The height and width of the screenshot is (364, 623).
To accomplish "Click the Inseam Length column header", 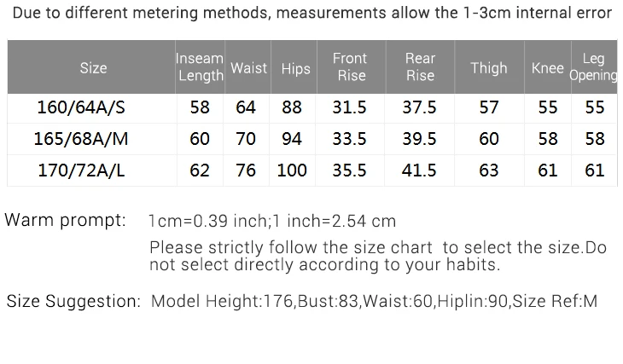I will tap(200, 66).
